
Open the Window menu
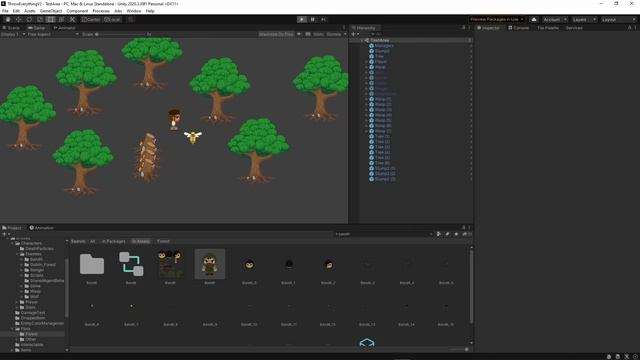(133, 11)
